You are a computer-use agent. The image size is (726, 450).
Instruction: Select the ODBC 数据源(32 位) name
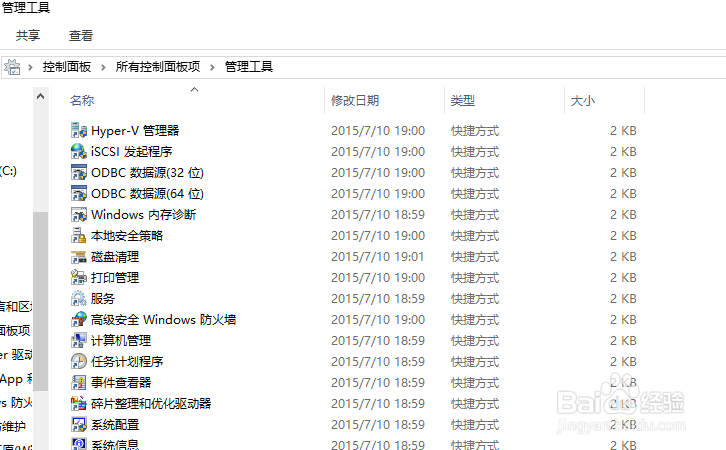(147, 172)
